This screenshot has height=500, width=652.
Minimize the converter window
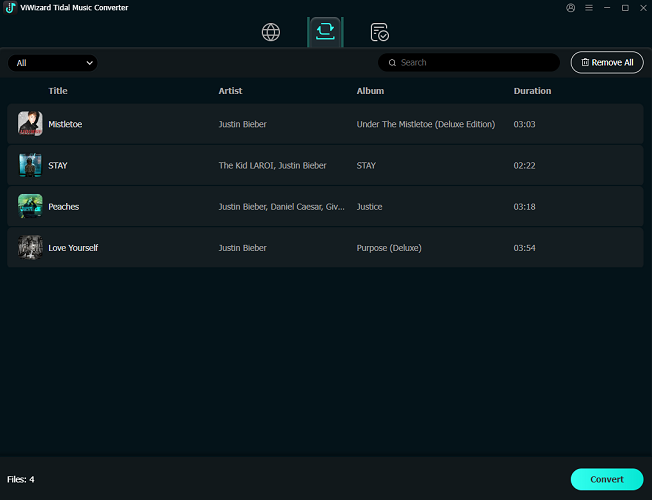pyautogui.click(x=607, y=8)
